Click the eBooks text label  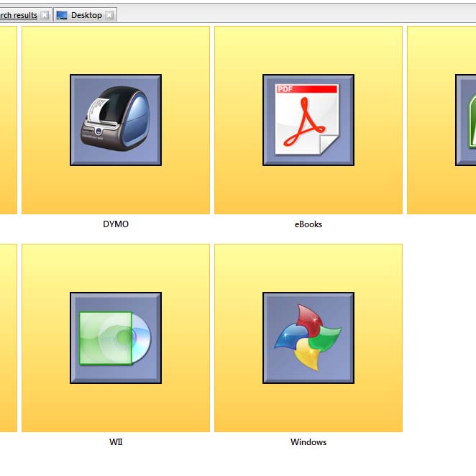pyautogui.click(x=308, y=224)
